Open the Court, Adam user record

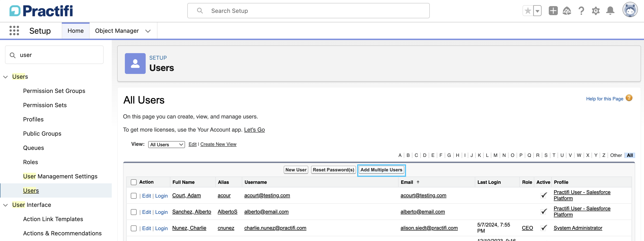click(x=186, y=196)
